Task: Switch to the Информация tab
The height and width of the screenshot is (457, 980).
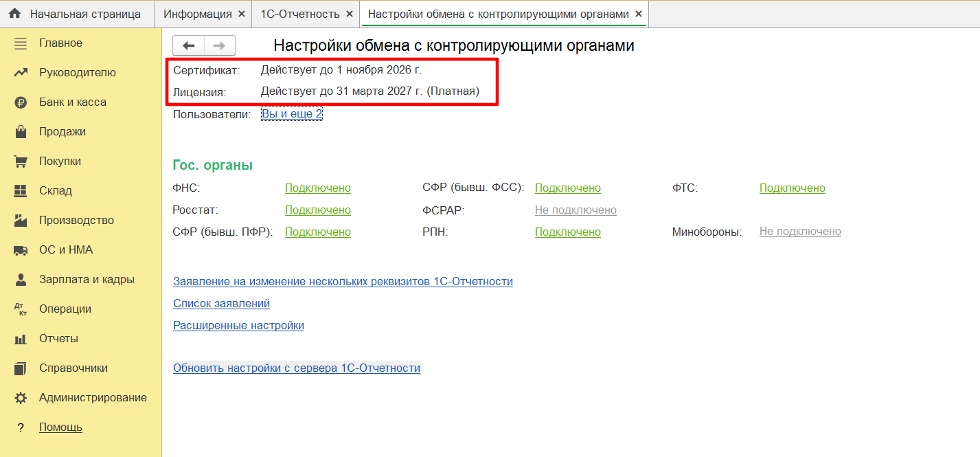Action: (x=203, y=14)
